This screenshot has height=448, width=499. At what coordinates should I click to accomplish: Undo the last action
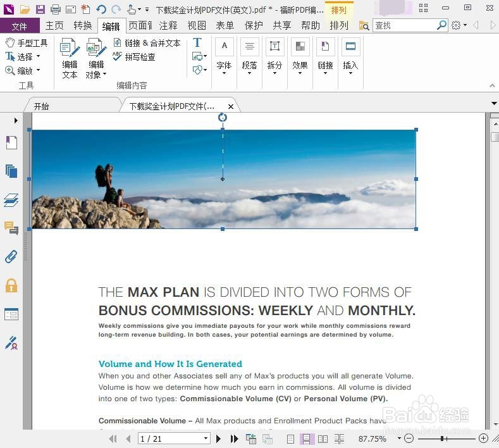point(101,9)
